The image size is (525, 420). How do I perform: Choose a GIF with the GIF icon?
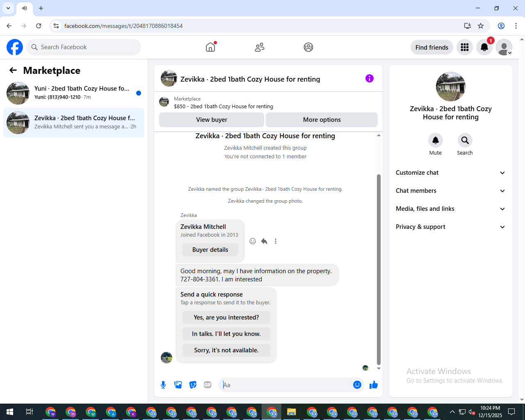[208, 385]
